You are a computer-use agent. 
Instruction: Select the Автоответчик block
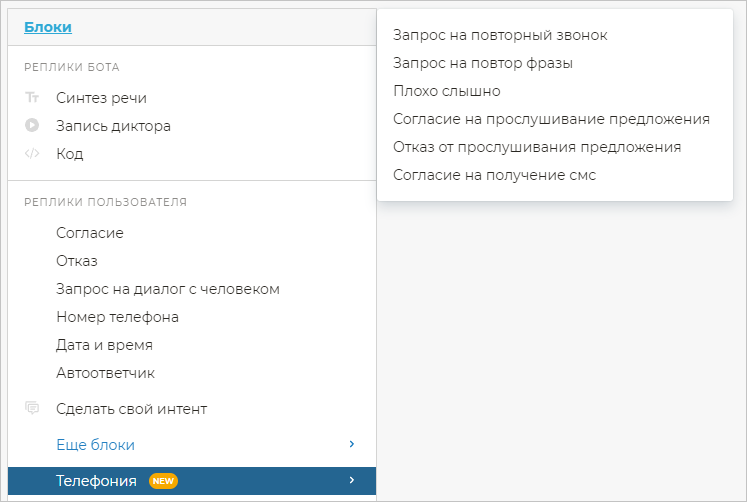point(105,373)
